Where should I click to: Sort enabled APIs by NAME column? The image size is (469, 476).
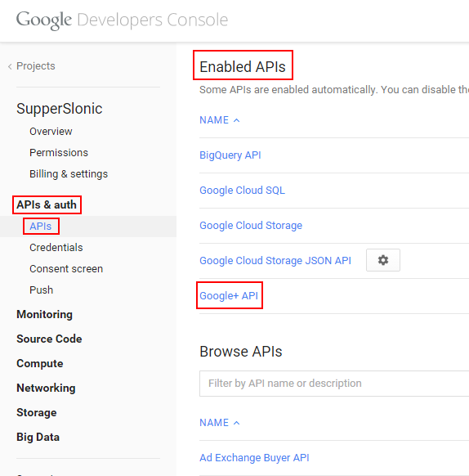pos(219,120)
